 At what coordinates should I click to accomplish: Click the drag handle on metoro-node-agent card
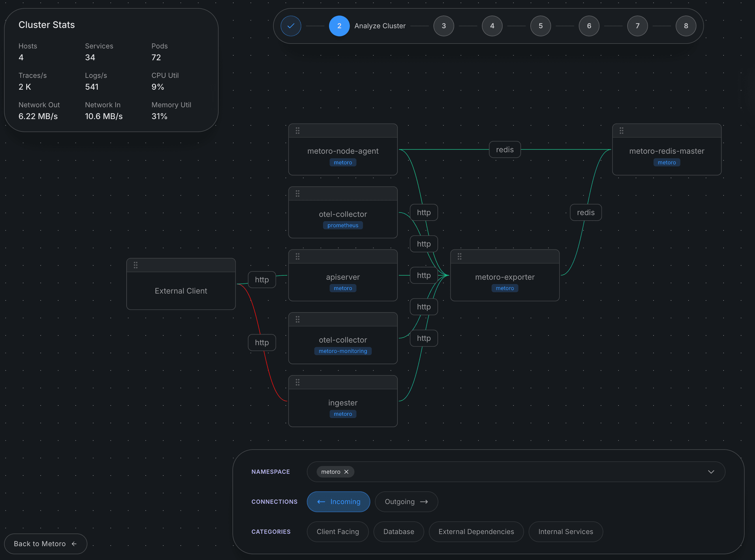(298, 130)
